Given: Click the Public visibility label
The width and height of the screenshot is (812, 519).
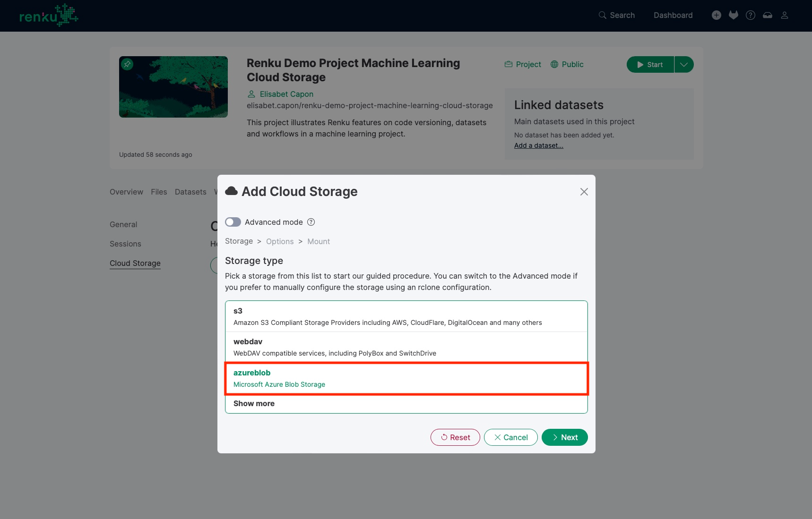Looking at the screenshot, I should (567, 64).
